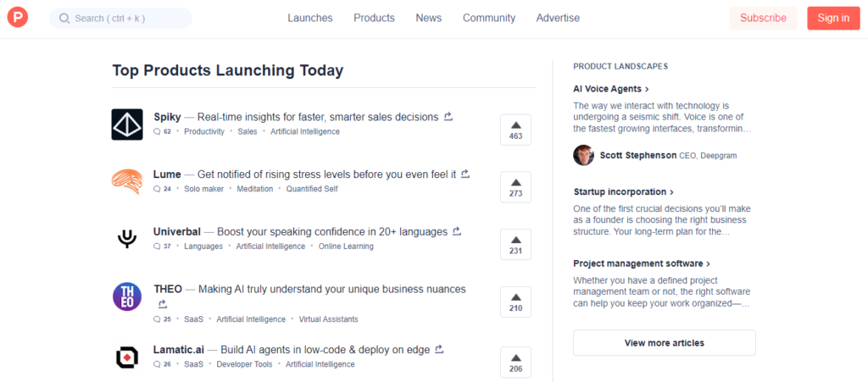Image resolution: width=868 pixels, height=382 pixels.
Task: Click the share icon next to Univerbal
Action: click(457, 231)
